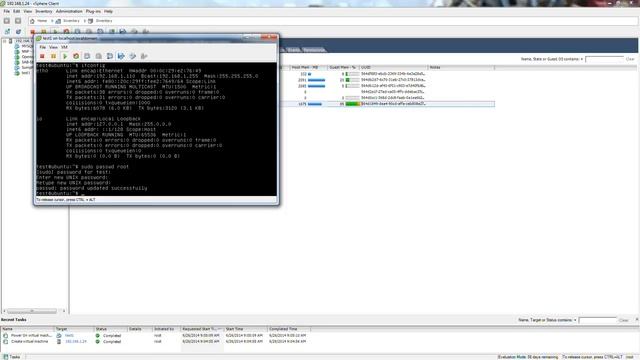Click the navigate forward icon in vSphere toolbar
This screenshot has height=360, width=640.
pyautogui.click(x=18, y=21)
